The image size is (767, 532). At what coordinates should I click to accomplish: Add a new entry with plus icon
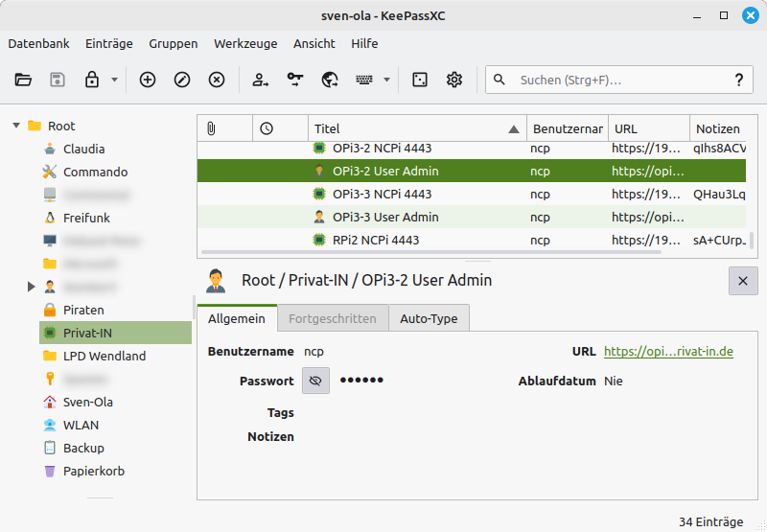(x=148, y=81)
